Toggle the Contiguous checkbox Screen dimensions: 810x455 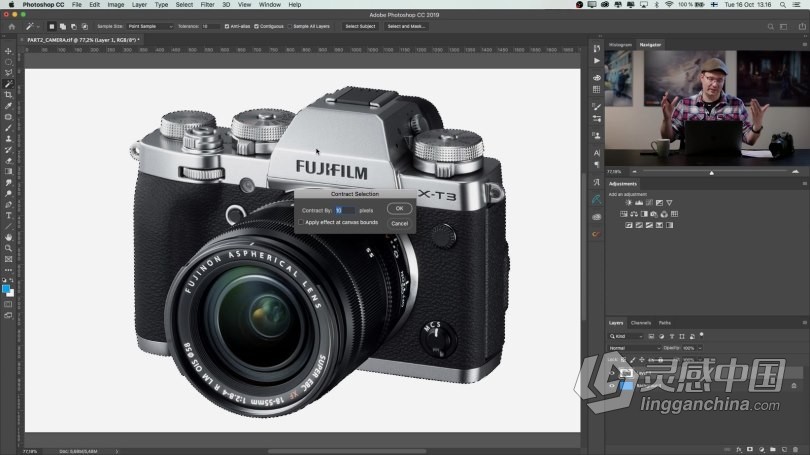(x=256, y=26)
